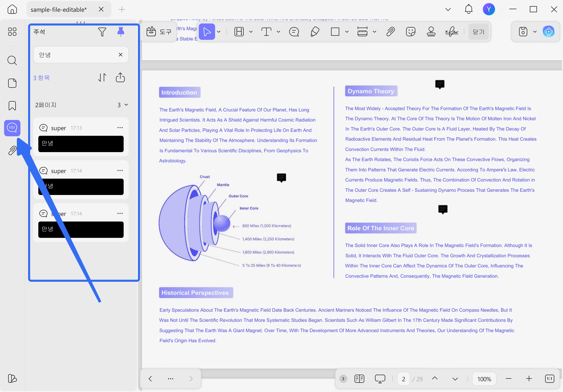Open comment icon beside the Earth diagram
Screen dimensions: 563x392
(x=281, y=178)
